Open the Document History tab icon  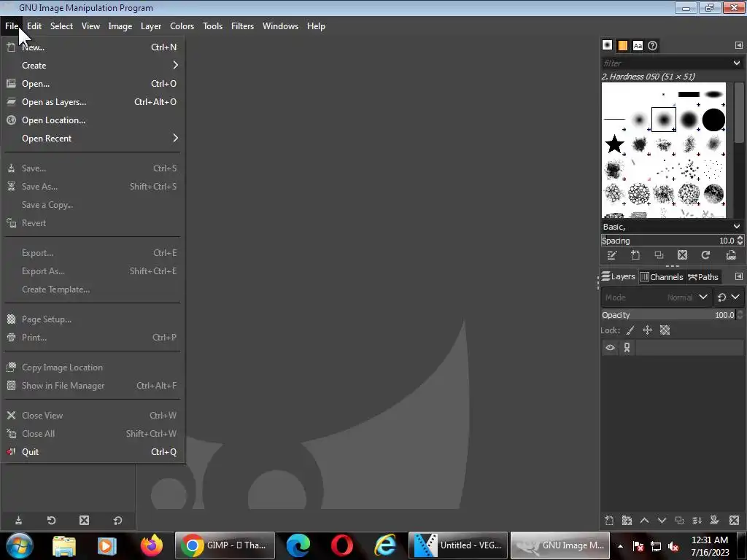653,45
